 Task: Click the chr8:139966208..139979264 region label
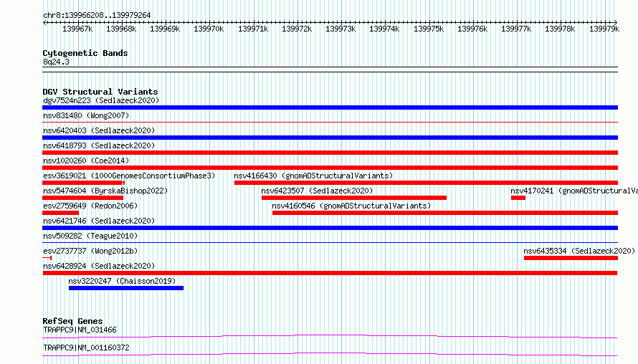(x=97, y=15)
